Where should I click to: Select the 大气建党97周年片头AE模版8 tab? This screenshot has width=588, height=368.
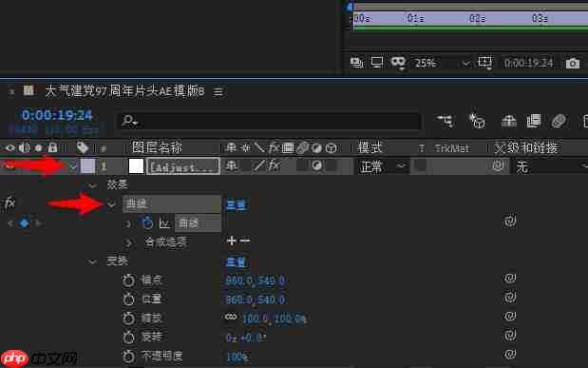point(124,91)
